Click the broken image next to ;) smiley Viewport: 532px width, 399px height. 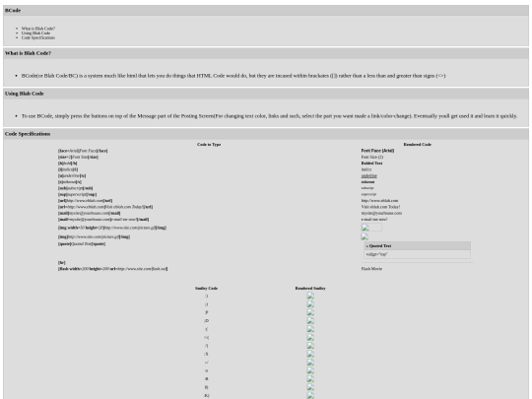point(310,304)
